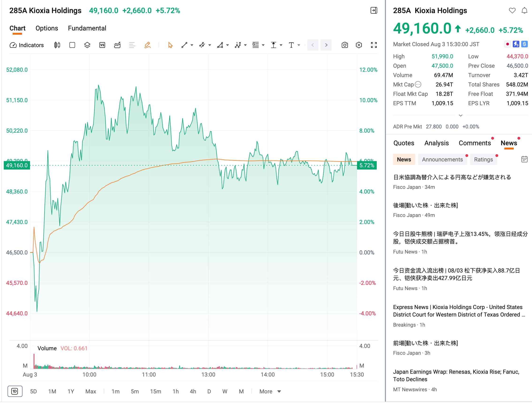Image resolution: width=532 pixels, height=403 pixels.
Task: Select the Ratings filter
Action: click(483, 160)
